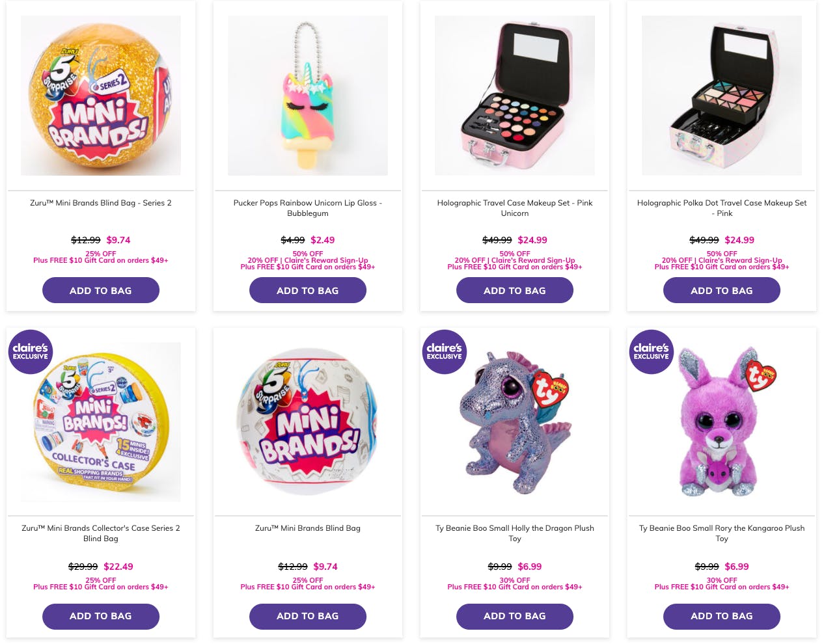Image resolution: width=824 pixels, height=644 pixels.
Task: Open Zuru Mini Brands Series 2 gold ball image
Action: 101,96
